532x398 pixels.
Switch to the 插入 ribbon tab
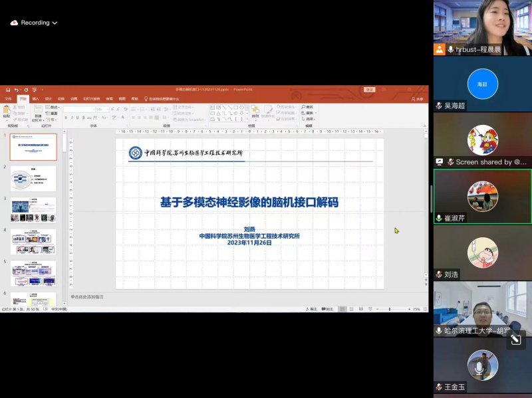point(35,98)
